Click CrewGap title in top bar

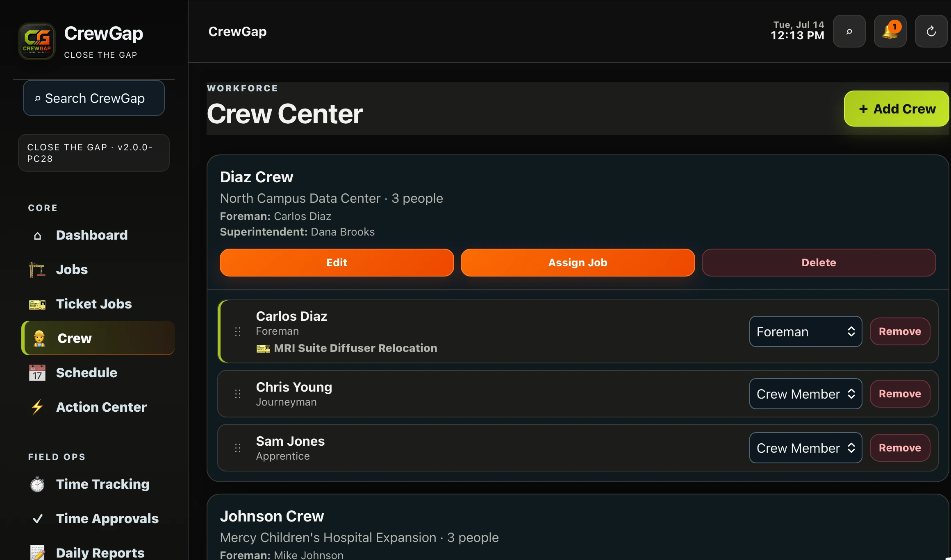point(237,32)
